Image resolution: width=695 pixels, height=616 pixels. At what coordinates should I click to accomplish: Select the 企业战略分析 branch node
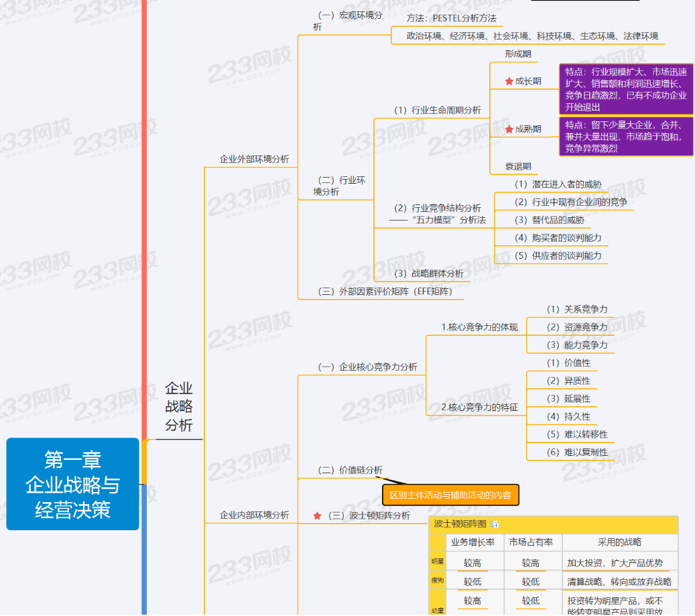178,407
